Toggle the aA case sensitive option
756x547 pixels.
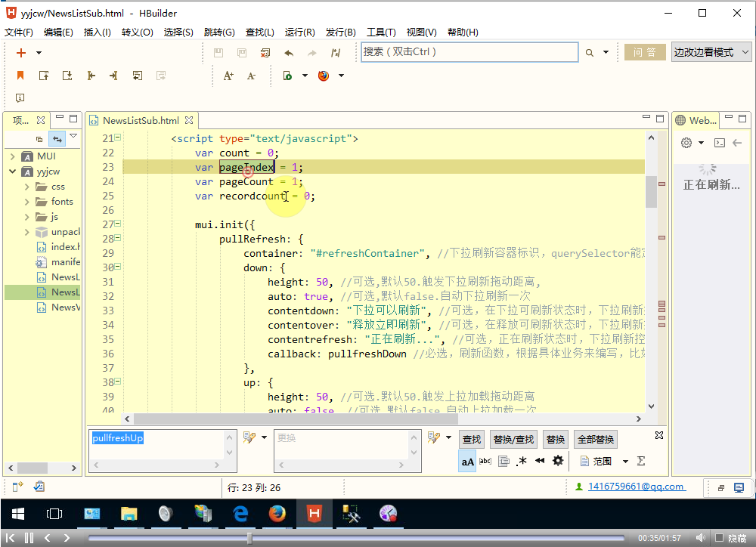[x=467, y=461]
